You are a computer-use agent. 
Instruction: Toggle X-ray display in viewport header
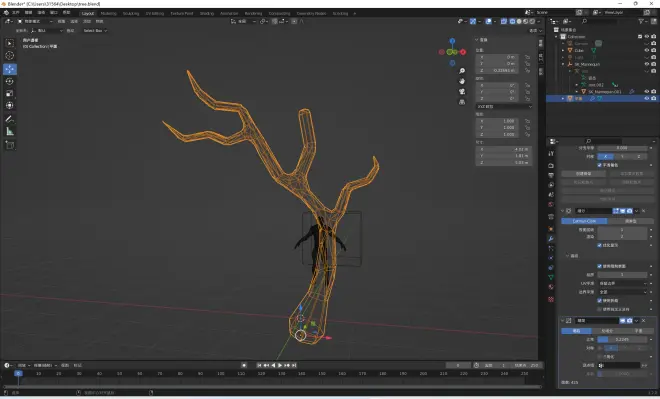tap(504, 21)
